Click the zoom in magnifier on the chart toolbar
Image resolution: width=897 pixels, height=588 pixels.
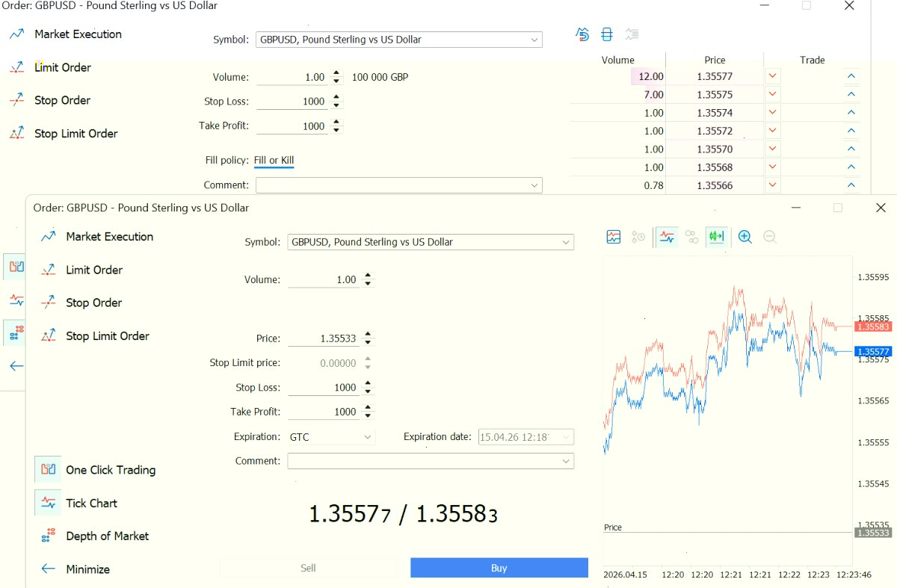coord(745,237)
